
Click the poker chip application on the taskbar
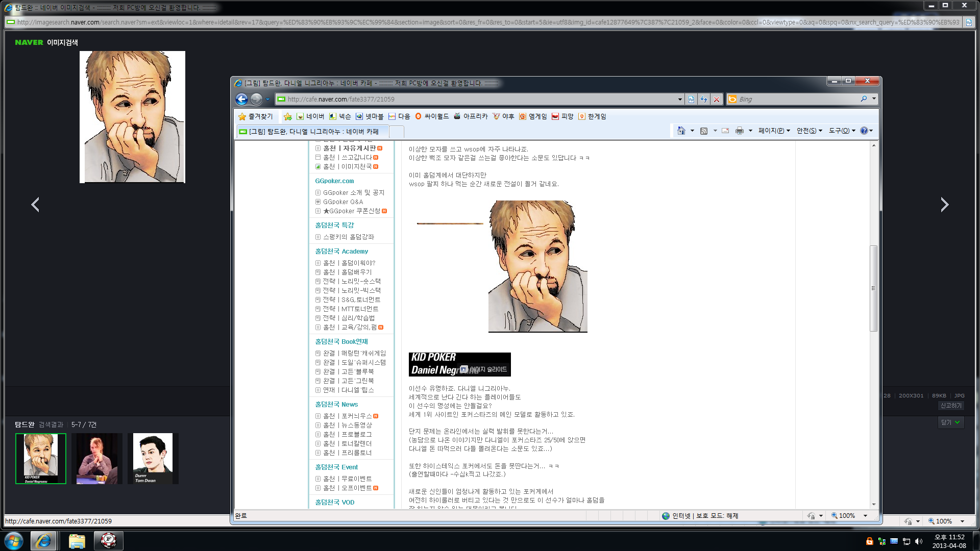click(109, 541)
